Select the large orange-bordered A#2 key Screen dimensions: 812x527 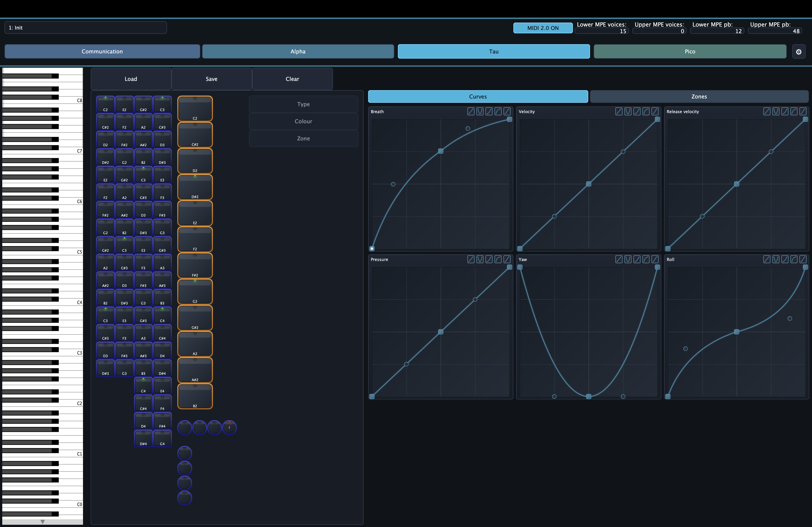tap(195, 370)
